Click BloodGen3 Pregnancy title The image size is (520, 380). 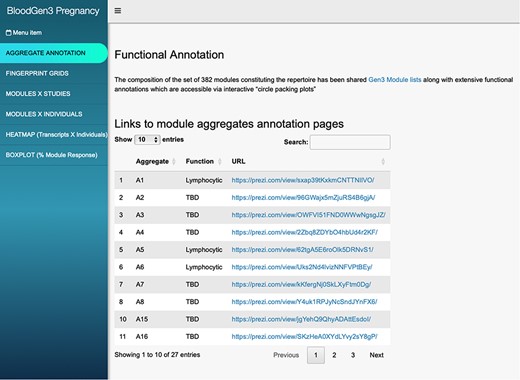point(53,11)
